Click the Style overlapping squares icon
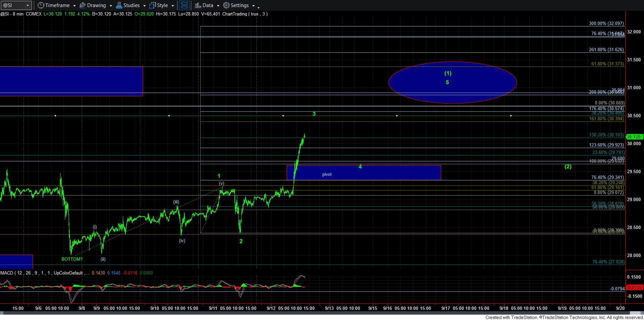This screenshot has width=644, height=320. 152,5
